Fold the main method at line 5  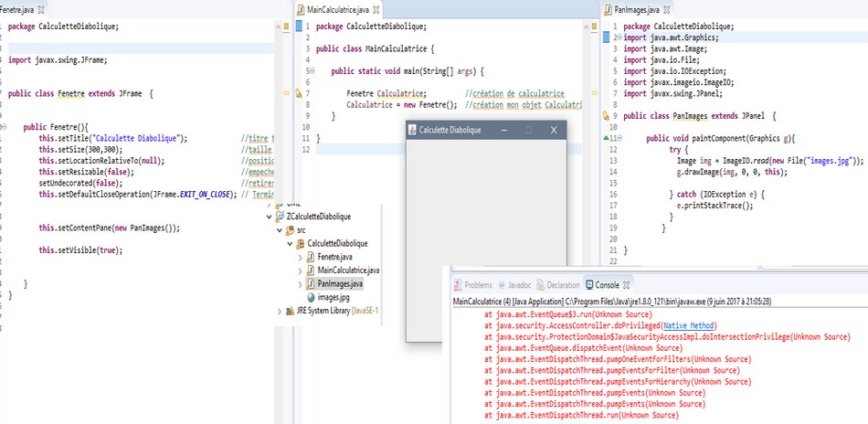point(312,70)
